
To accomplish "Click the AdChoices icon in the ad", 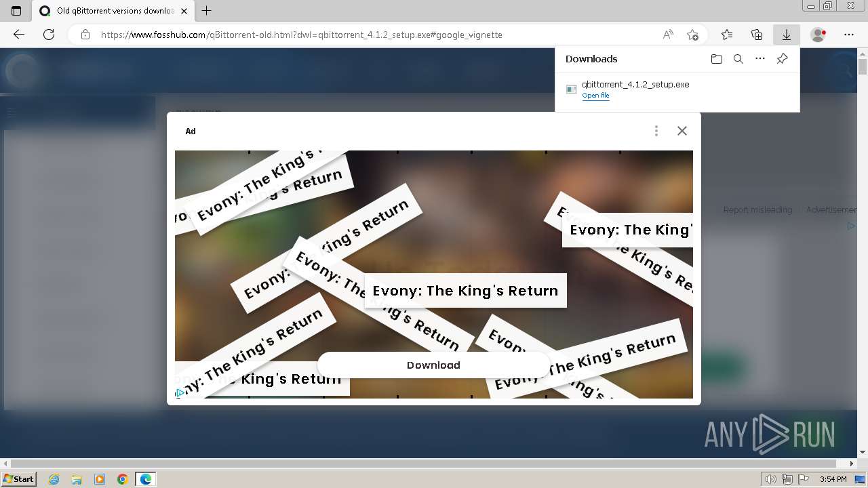I will pyautogui.click(x=180, y=392).
